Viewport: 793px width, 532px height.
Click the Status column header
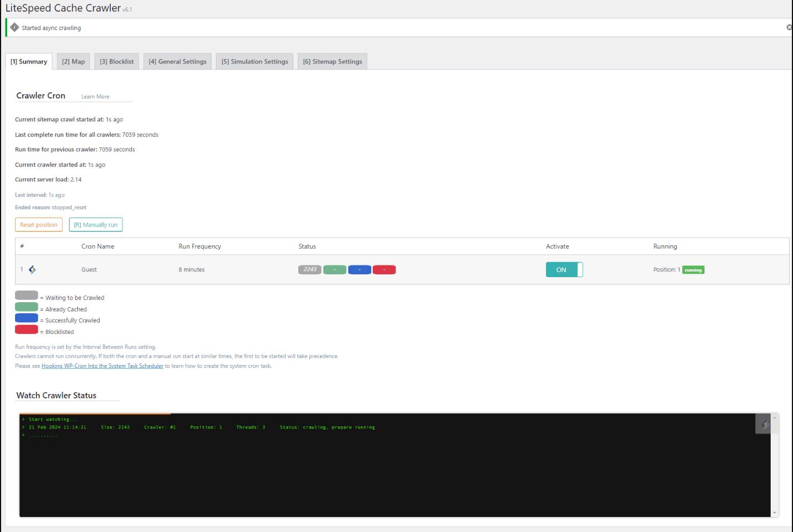coord(307,247)
